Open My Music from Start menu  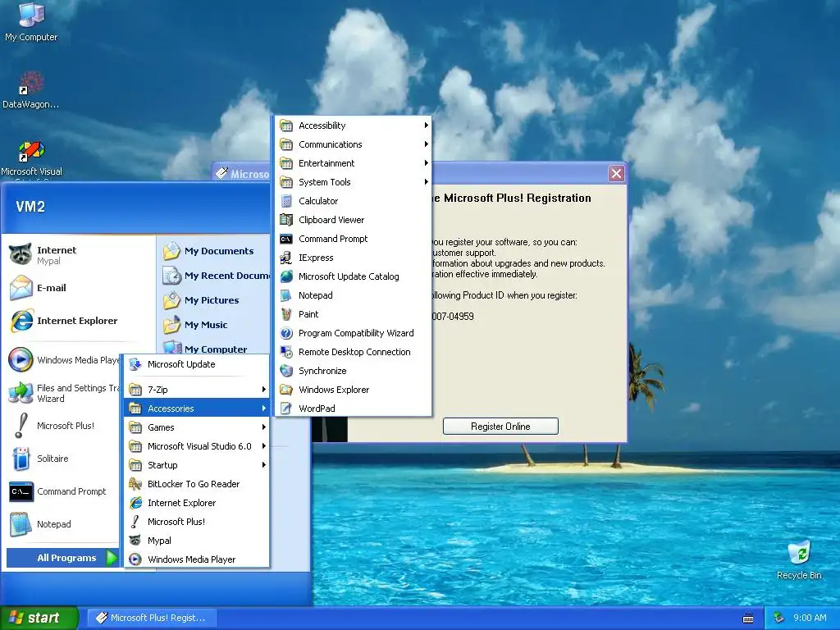(216, 325)
